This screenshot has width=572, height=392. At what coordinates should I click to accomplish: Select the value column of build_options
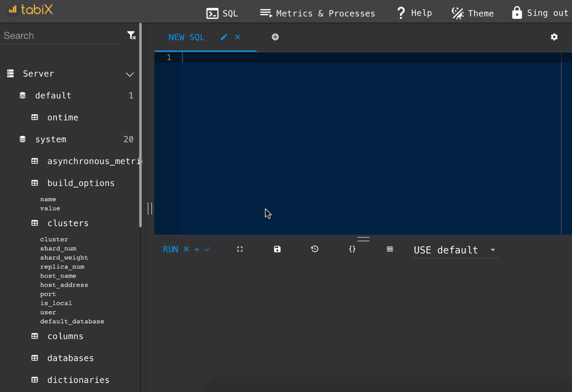[x=50, y=208]
